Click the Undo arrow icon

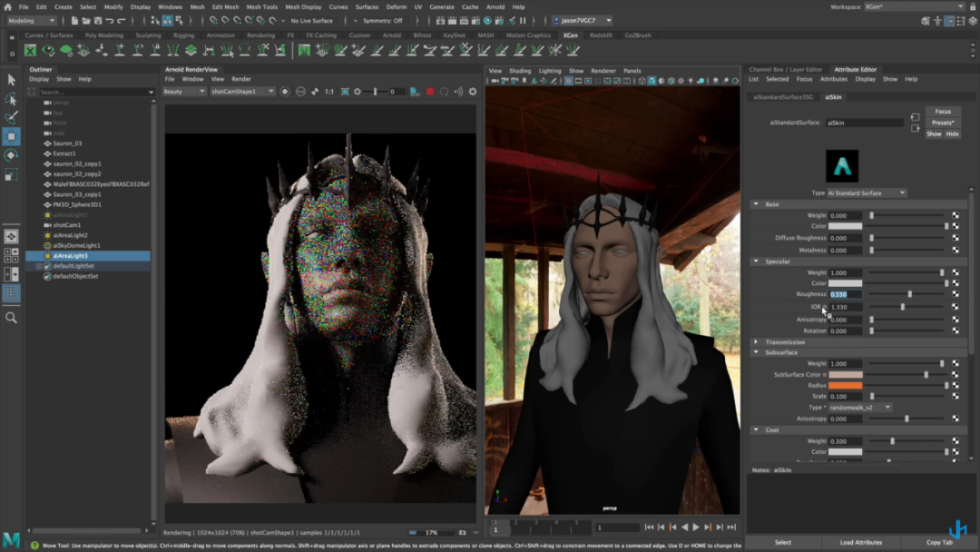(x=110, y=21)
